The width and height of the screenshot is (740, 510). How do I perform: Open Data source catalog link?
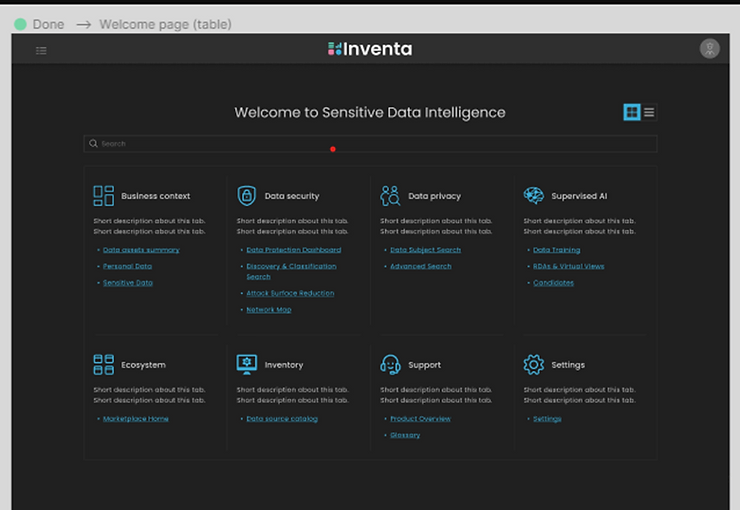pos(282,419)
